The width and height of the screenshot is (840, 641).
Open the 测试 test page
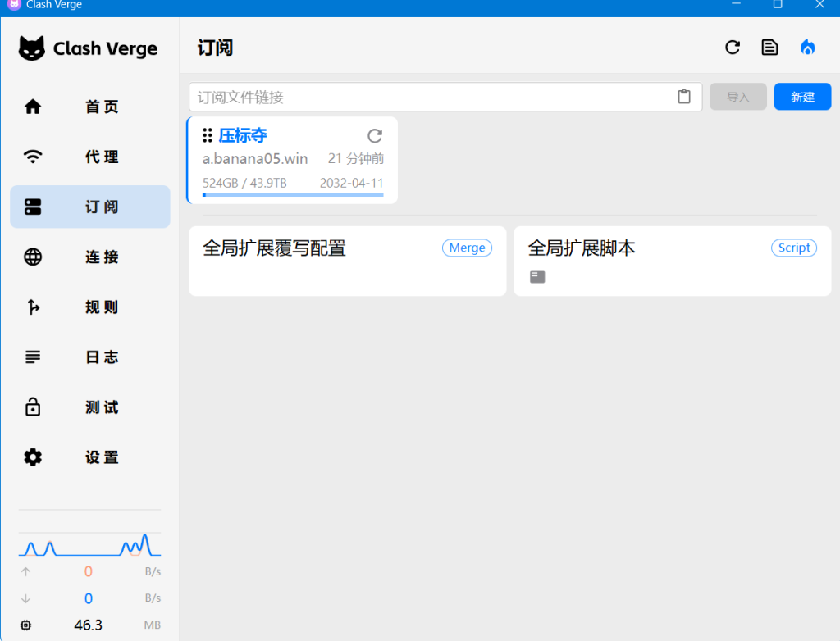tap(90, 407)
